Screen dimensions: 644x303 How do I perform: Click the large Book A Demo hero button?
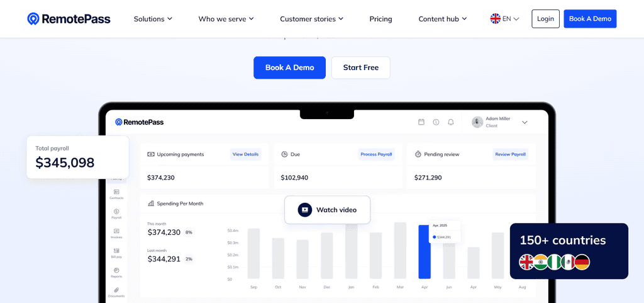289,67
